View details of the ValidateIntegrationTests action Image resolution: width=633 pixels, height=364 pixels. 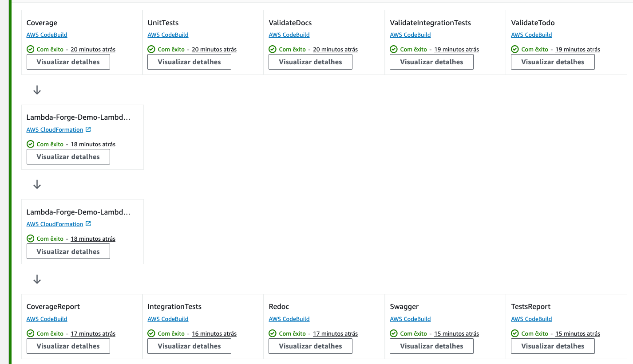431,62
